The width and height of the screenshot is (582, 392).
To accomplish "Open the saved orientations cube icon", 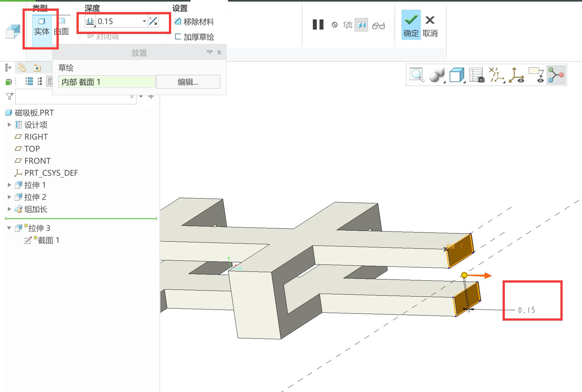I will coord(457,75).
